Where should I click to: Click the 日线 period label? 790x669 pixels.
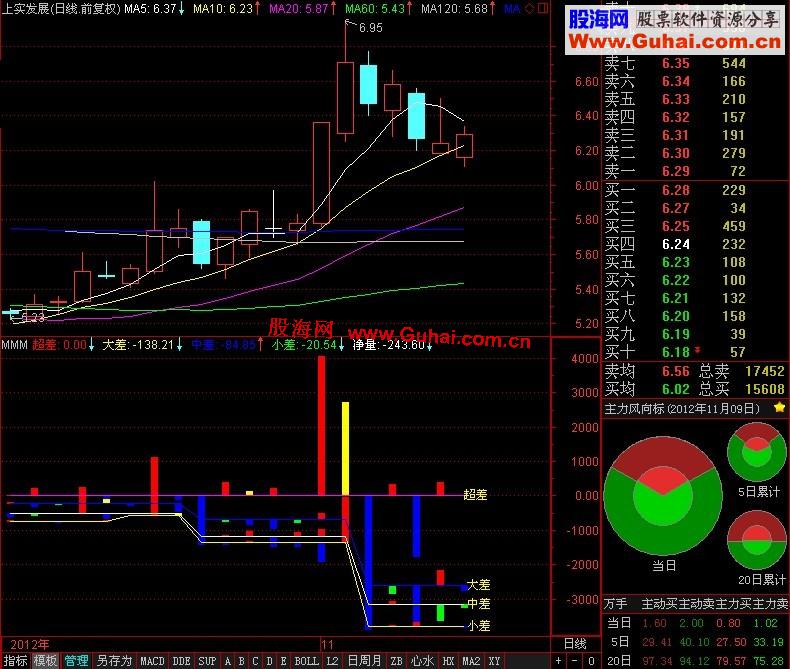575,643
